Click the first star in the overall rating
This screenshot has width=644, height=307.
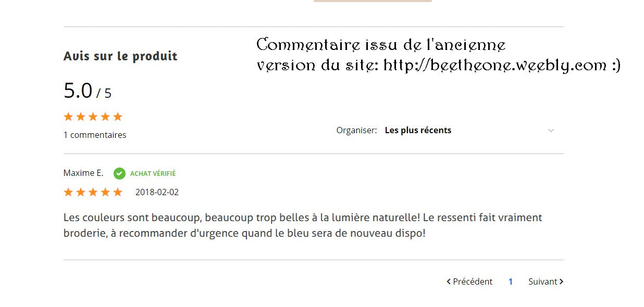(x=68, y=117)
